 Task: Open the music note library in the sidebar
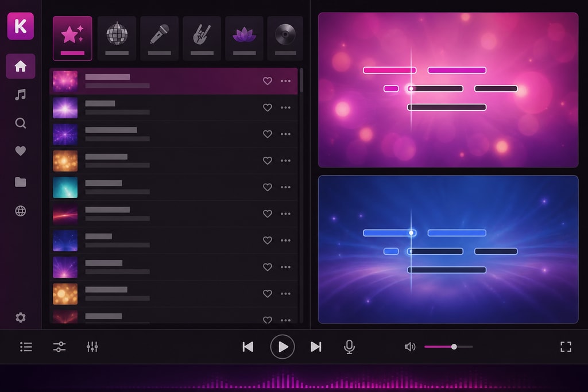point(20,95)
